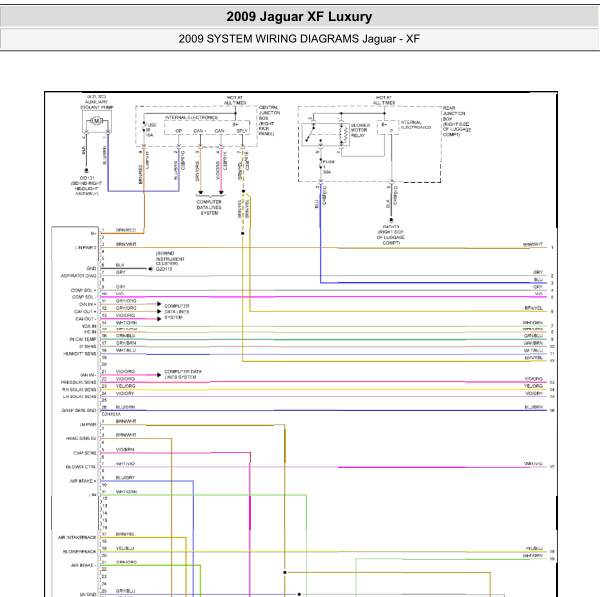This screenshot has height=597, width=600.
Task: Click the 'CAN OUT -' pin label
Action: (86, 319)
